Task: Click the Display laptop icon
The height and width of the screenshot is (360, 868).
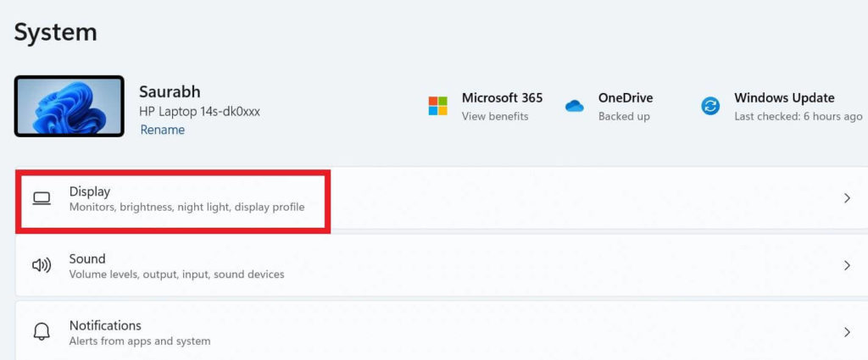Action: click(42, 198)
